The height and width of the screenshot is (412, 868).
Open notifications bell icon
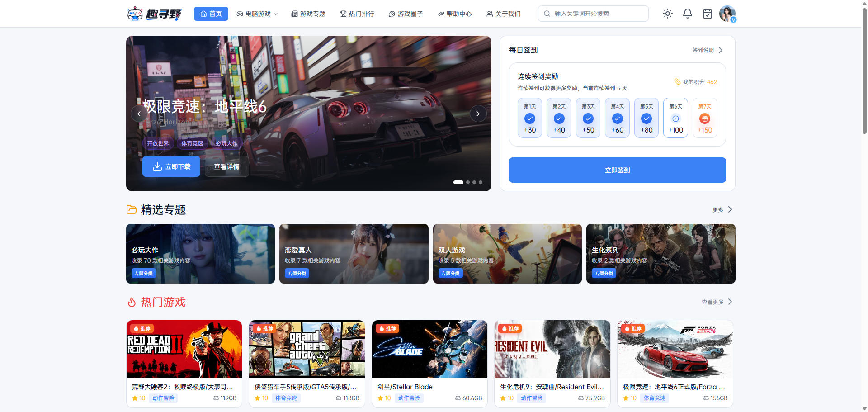pos(688,14)
